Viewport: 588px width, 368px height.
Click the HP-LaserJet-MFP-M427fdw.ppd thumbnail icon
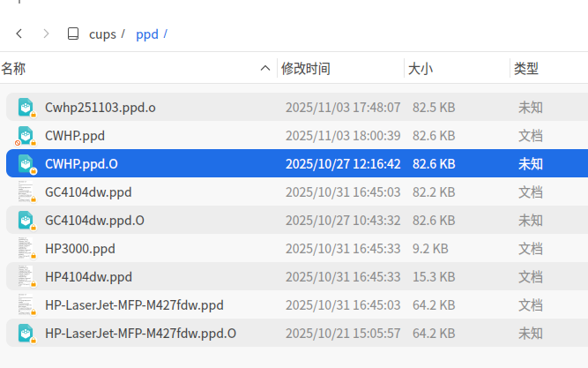(x=26, y=305)
